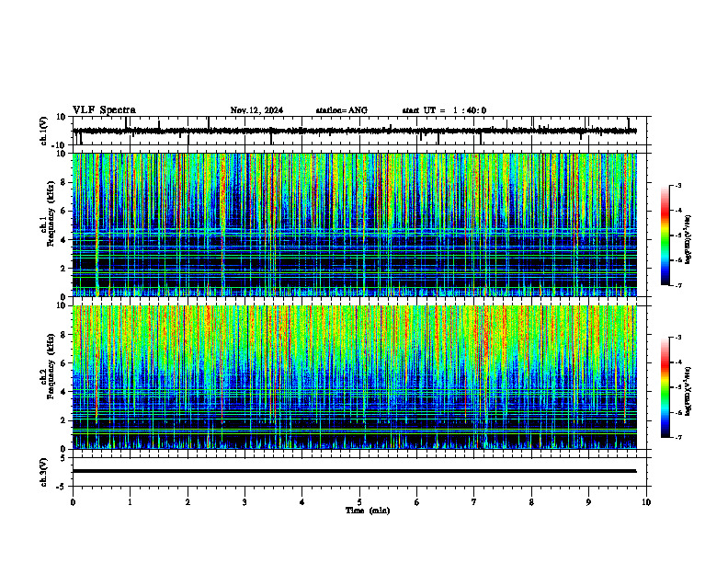Click the "6" kHz tick on ch.2 spectrogram
728x563 pixels.
click(x=63, y=363)
